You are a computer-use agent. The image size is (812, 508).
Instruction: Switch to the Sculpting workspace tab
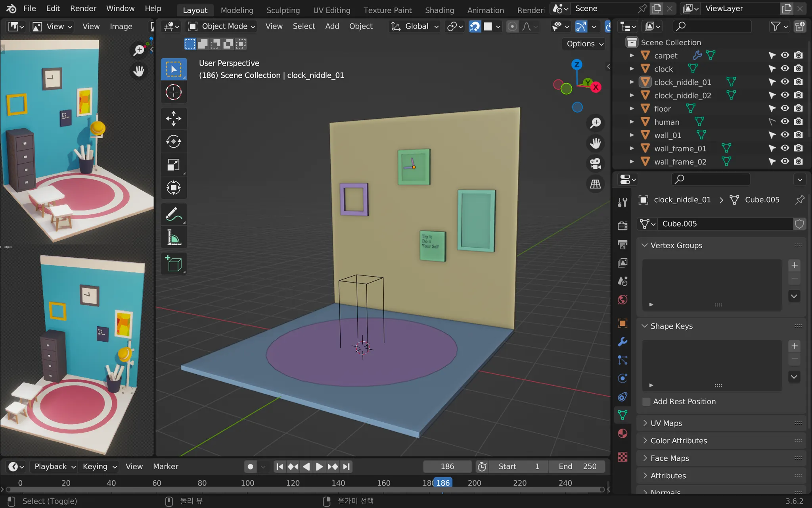(283, 10)
